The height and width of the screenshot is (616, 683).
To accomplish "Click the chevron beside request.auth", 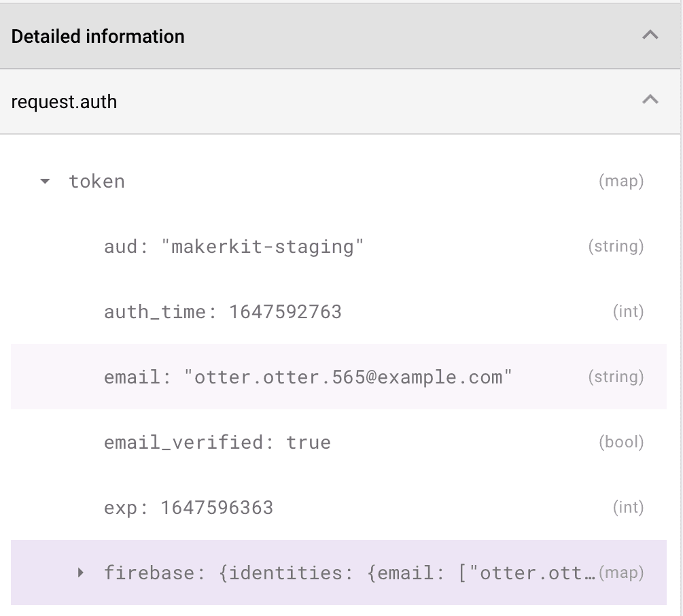I will coord(652,101).
